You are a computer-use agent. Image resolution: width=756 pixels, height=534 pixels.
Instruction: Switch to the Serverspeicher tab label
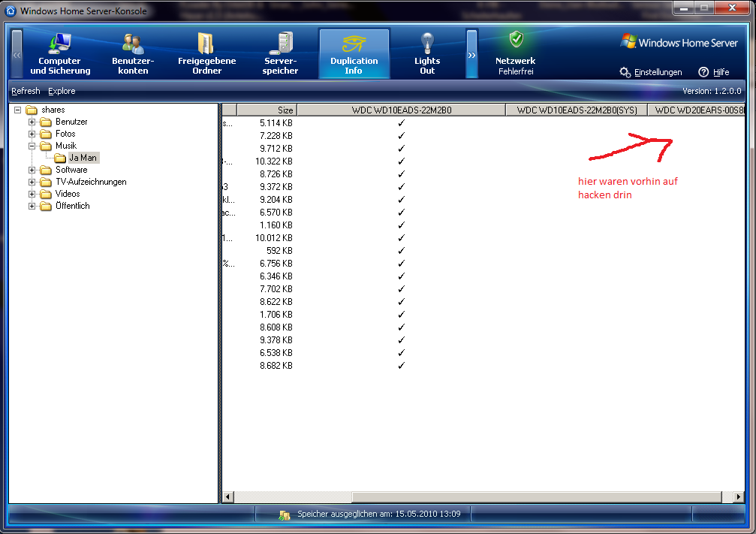tap(281, 65)
